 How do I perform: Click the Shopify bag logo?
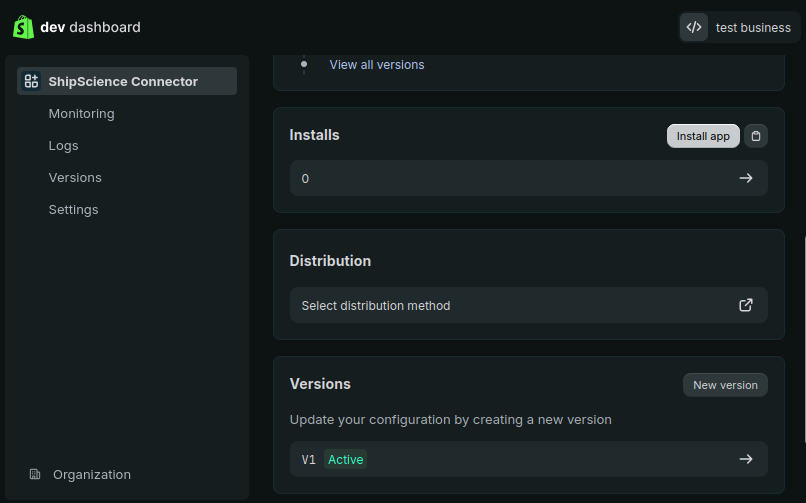pyautogui.click(x=23, y=27)
